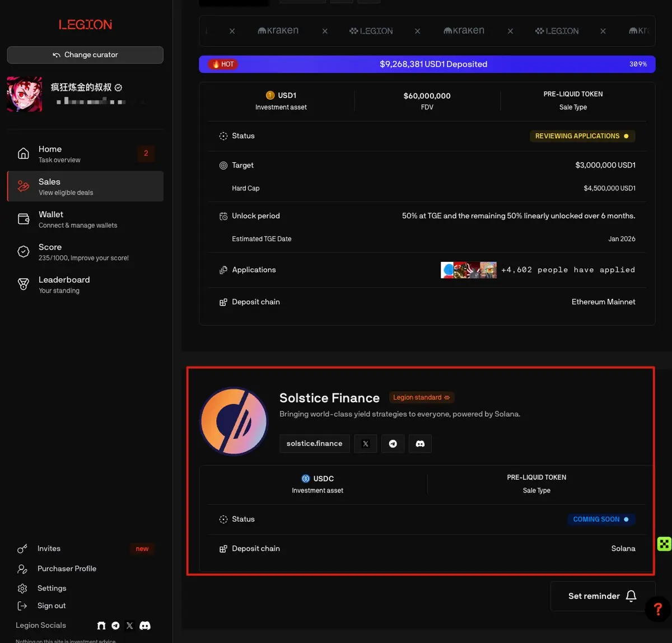Click the USD1 coin icon
Viewport: 672px width, 643px height.
click(270, 95)
